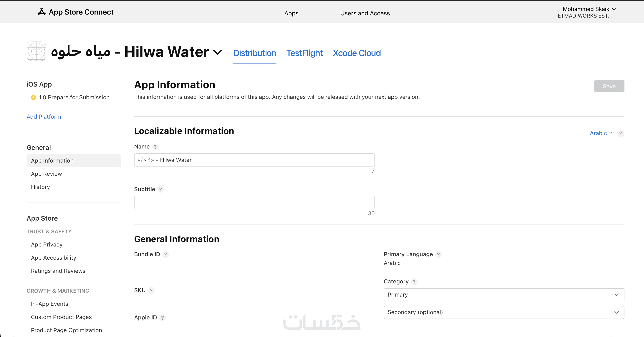The height and width of the screenshot is (337, 644).
Task: Click the App Store Connect logo icon
Action: (x=41, y=12)
